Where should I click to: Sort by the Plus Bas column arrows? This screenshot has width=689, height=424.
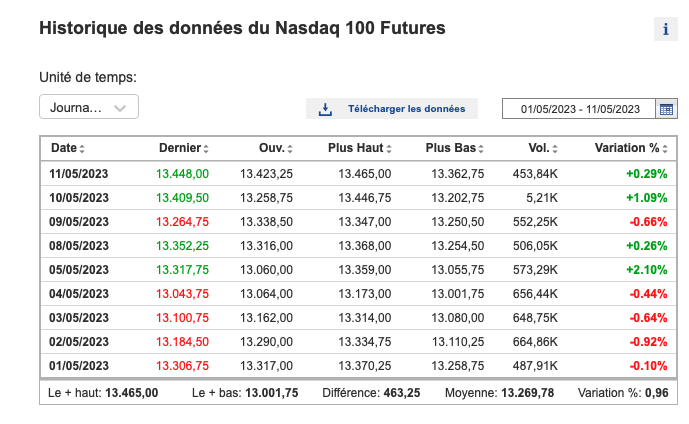[x=482, y=148]
